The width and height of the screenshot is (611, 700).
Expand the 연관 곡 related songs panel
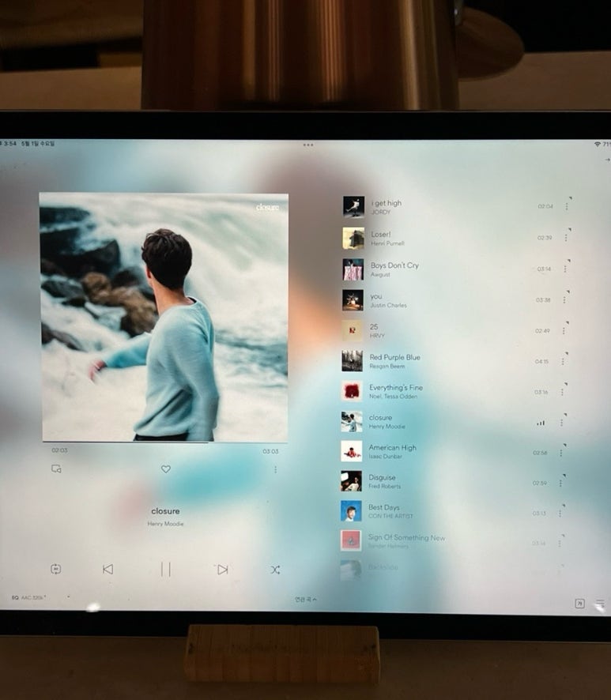305,600
